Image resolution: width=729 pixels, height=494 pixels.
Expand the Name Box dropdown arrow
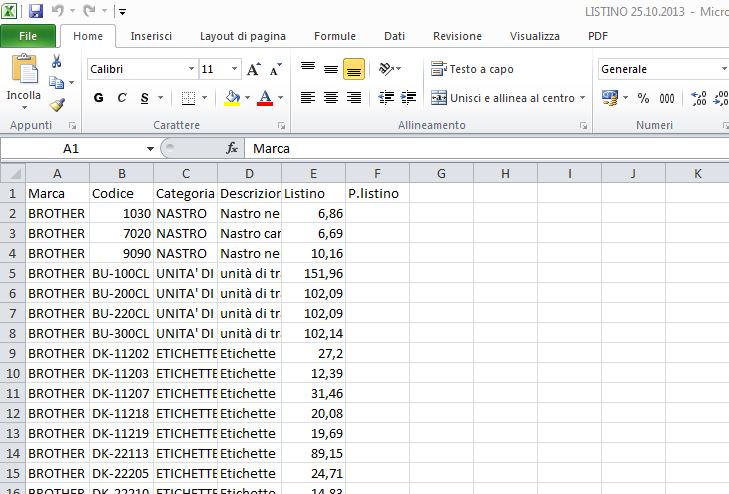click(150, 149)
